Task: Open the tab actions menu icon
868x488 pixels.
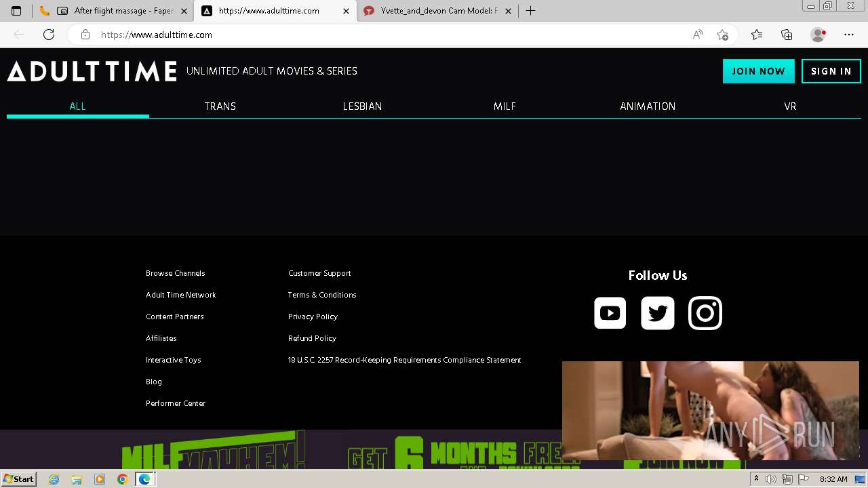Action: pyautogui.click(x=16, y=11)
